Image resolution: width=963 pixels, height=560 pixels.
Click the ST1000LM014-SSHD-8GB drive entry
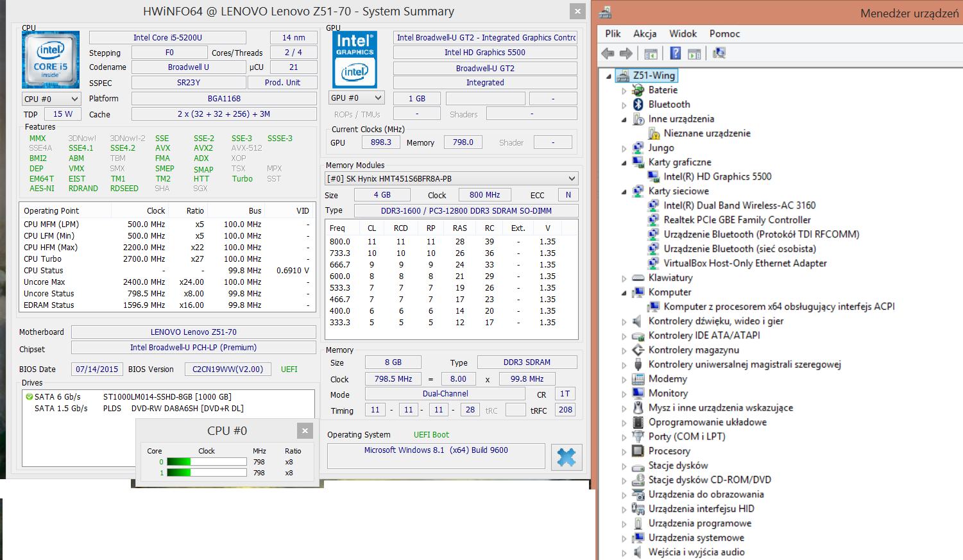point(167,397)
